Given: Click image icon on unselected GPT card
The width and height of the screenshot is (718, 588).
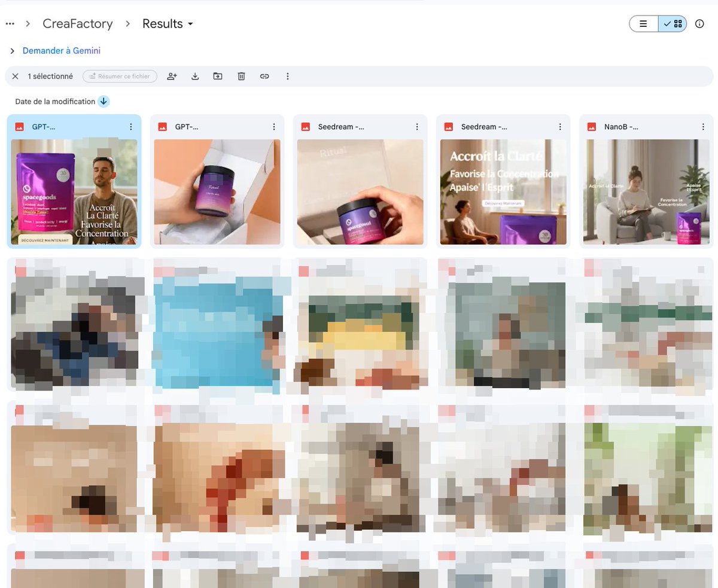Looking at the screenshot, I should (162, 127).
